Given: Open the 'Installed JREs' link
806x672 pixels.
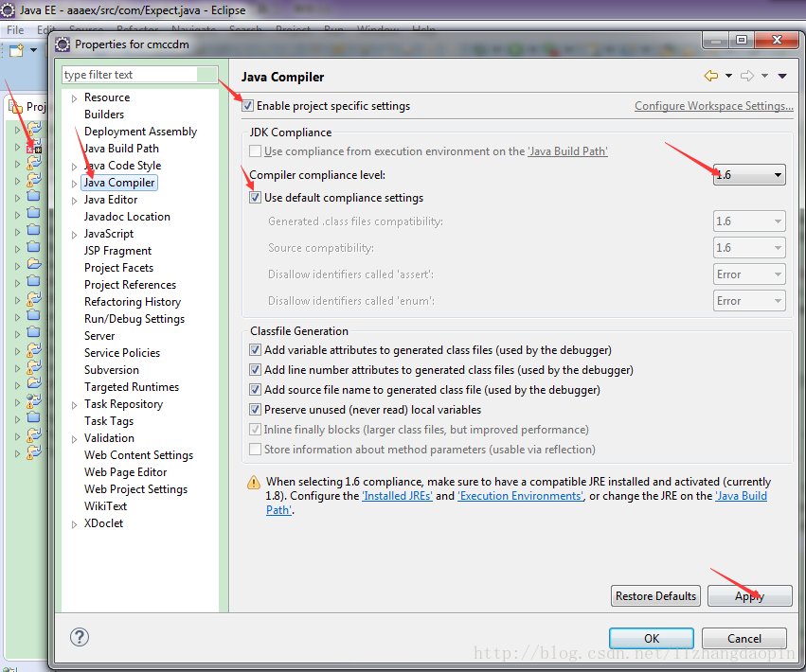Looking at the screenshot, I should (398, 496).
